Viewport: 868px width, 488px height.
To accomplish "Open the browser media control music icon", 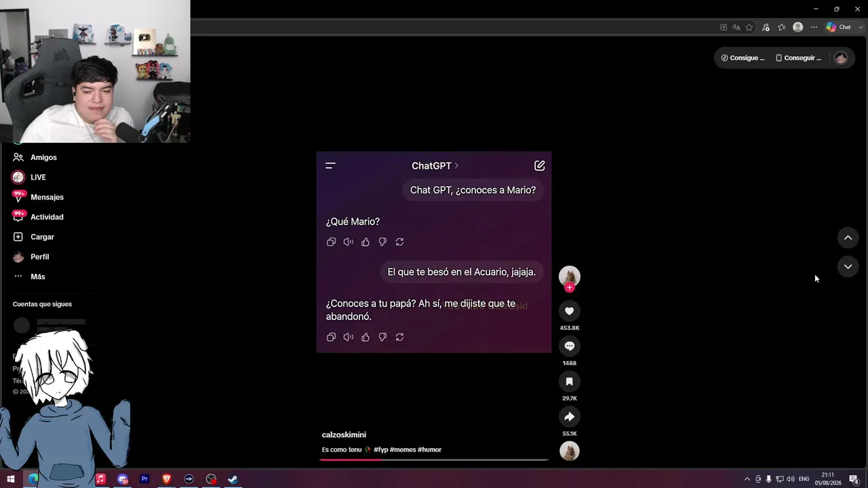I will (766, 27).
